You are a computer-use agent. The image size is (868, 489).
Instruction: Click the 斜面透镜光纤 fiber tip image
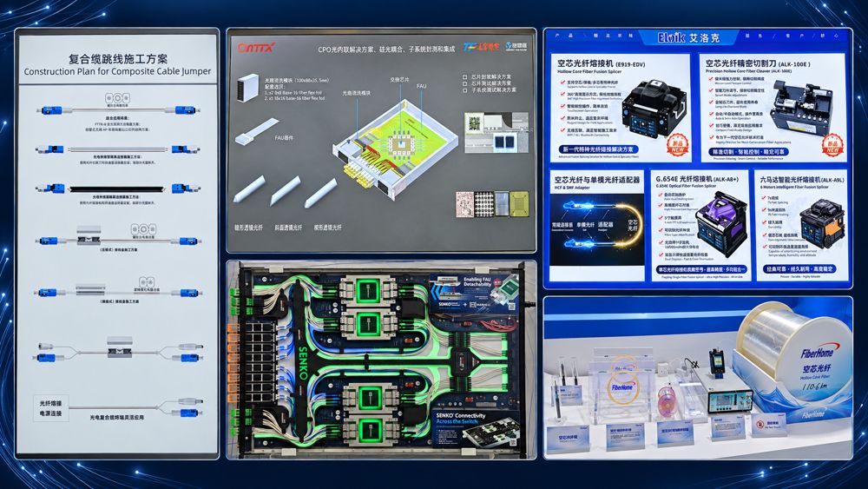click(285, 191)
